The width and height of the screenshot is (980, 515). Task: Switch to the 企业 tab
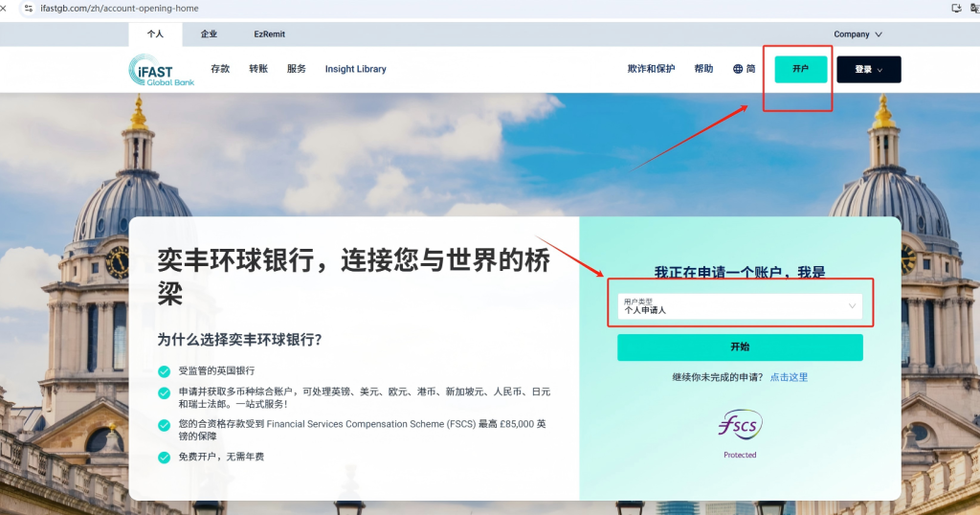pyautogui.click(x=209, y=34)
